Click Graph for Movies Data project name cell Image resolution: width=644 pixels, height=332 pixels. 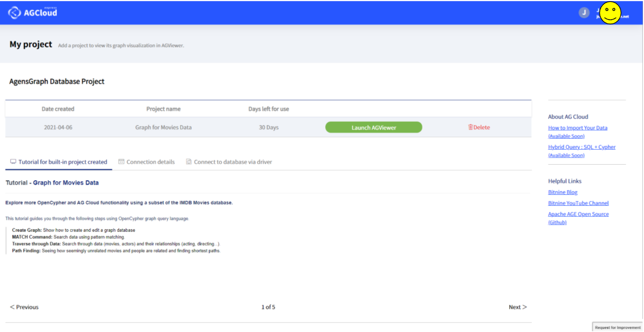163,127
